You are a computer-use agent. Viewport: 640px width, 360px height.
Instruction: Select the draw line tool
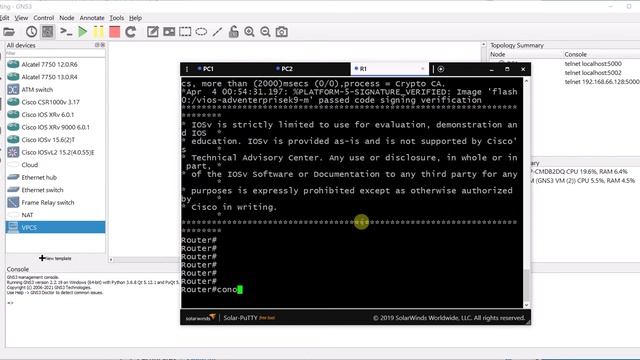pos(218,32)
